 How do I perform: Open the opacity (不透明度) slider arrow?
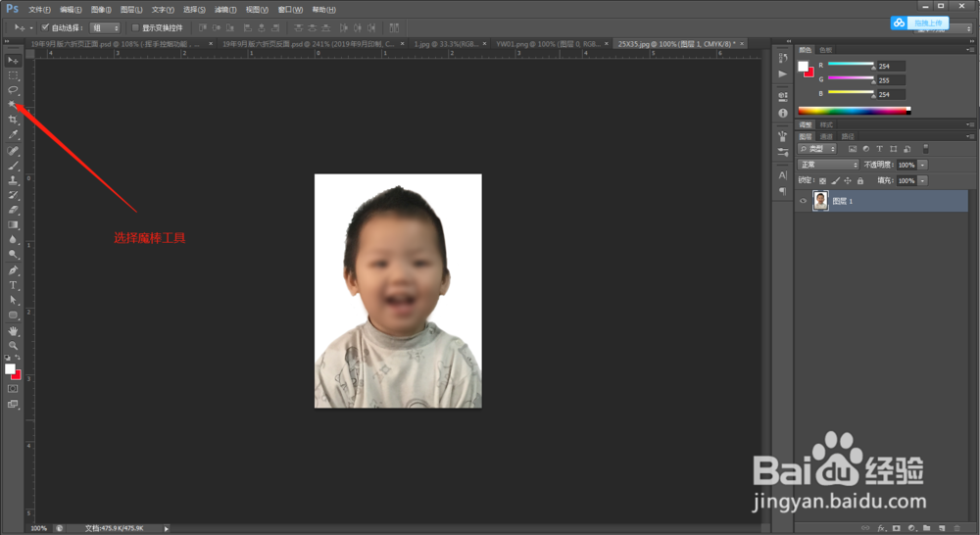pyautogui.click(x=923, y=165)
